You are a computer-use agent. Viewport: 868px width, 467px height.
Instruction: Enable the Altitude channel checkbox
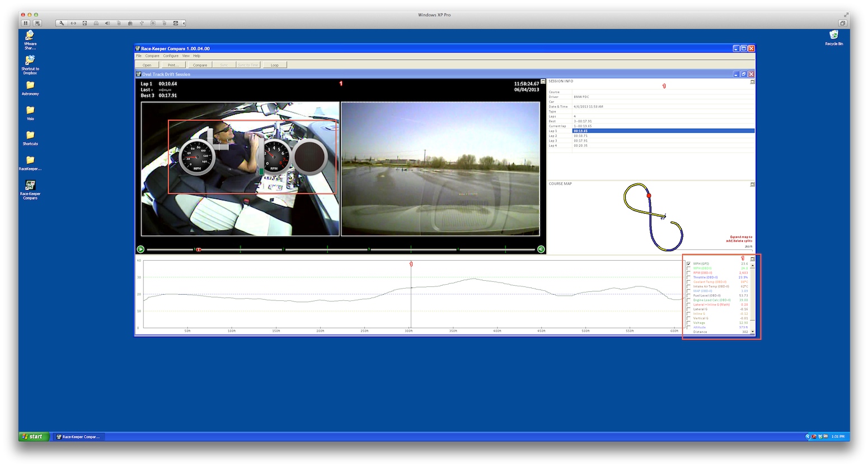pos(688,327)
